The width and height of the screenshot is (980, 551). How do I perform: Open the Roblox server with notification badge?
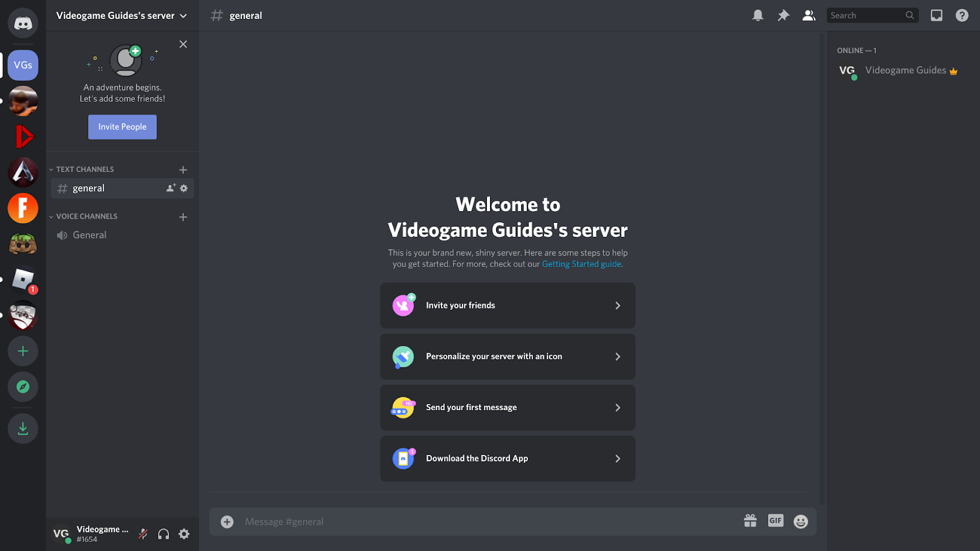[23, 280]
